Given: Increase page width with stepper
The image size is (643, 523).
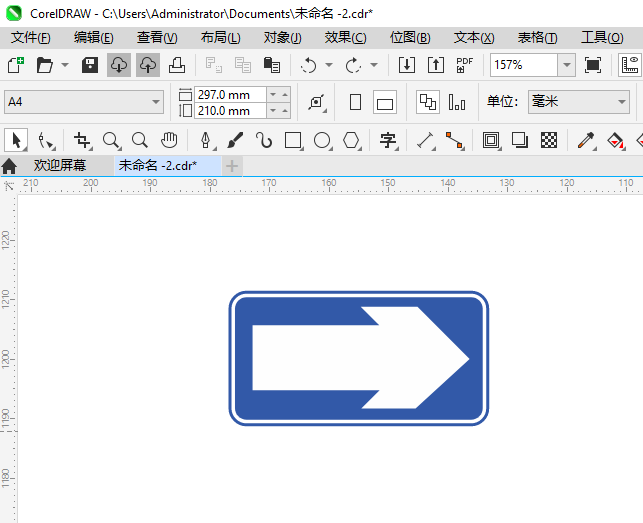Looking at the screenshot, I should (285, 95).
